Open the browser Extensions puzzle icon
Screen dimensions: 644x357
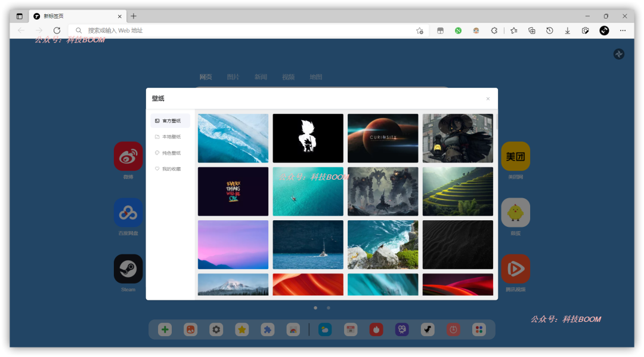(494, 30)
